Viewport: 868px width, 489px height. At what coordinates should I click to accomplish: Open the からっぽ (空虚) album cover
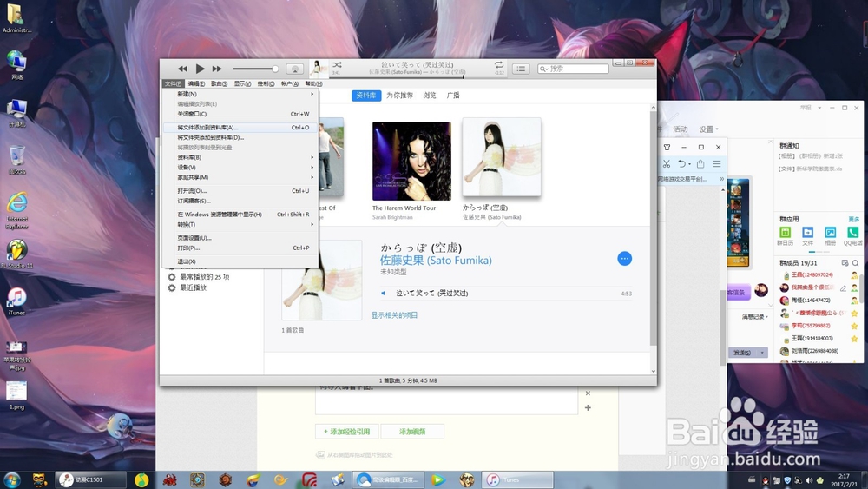coord(502,156)
